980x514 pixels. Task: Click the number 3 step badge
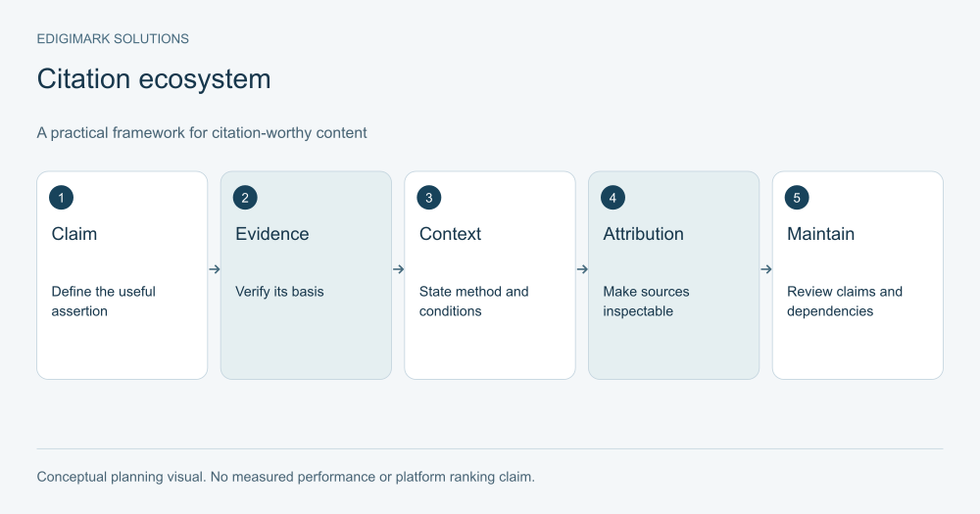(429, 198)
